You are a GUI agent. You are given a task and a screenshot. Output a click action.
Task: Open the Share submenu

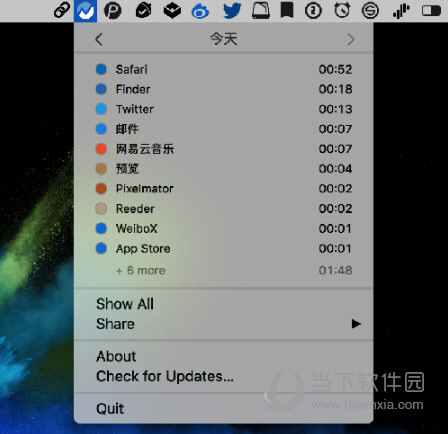tap(224, 324)
